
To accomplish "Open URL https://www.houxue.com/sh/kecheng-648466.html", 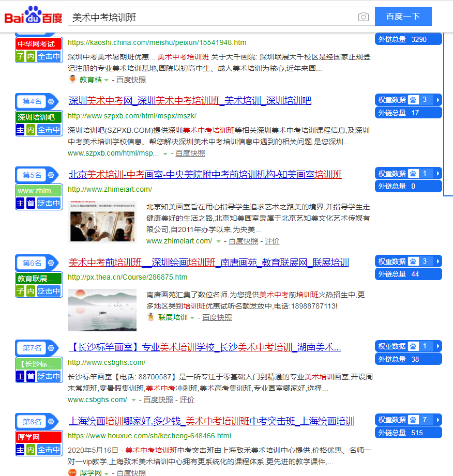I will pyautogui.click(x=149, y=436).
